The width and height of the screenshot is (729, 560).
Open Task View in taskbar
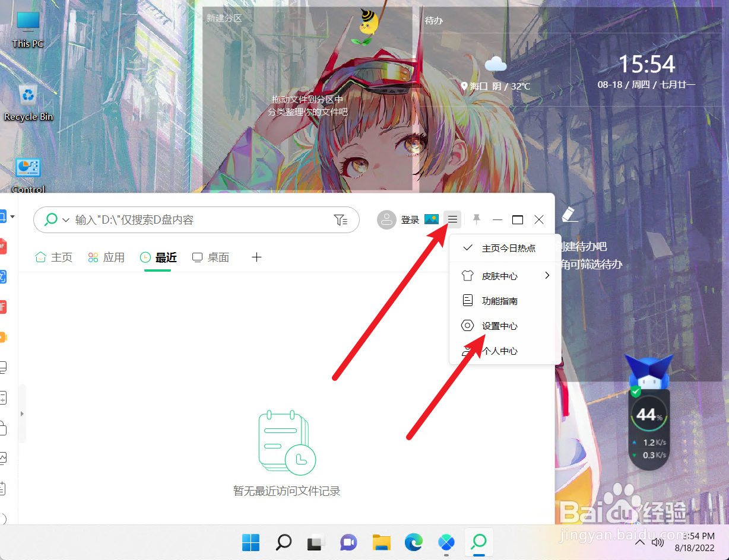click(x=316, y=542)
